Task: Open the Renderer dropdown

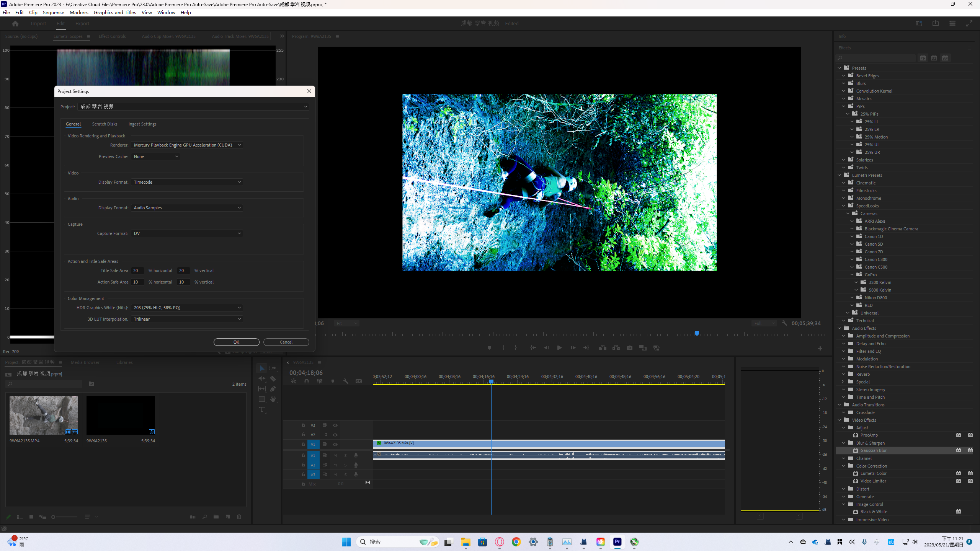Action: point(187,145)
